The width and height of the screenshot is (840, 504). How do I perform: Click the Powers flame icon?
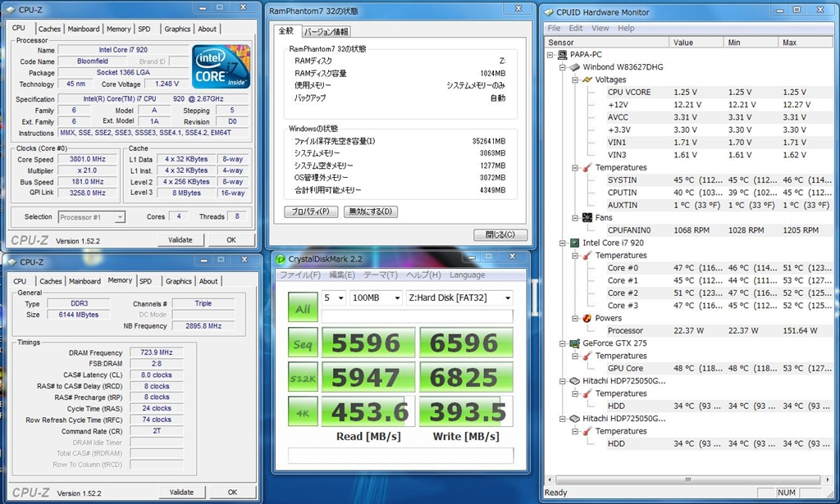pyautogui.click(x=587, y=318)
